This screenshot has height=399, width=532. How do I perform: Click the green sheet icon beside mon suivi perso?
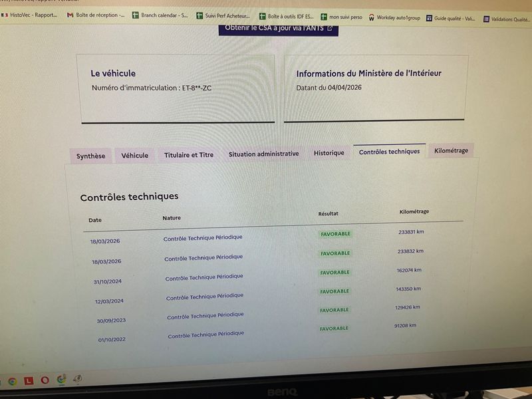click(x=324, y=17)
